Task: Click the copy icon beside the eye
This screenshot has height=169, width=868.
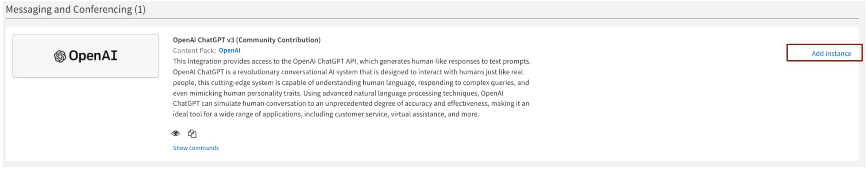Action: 192,133
